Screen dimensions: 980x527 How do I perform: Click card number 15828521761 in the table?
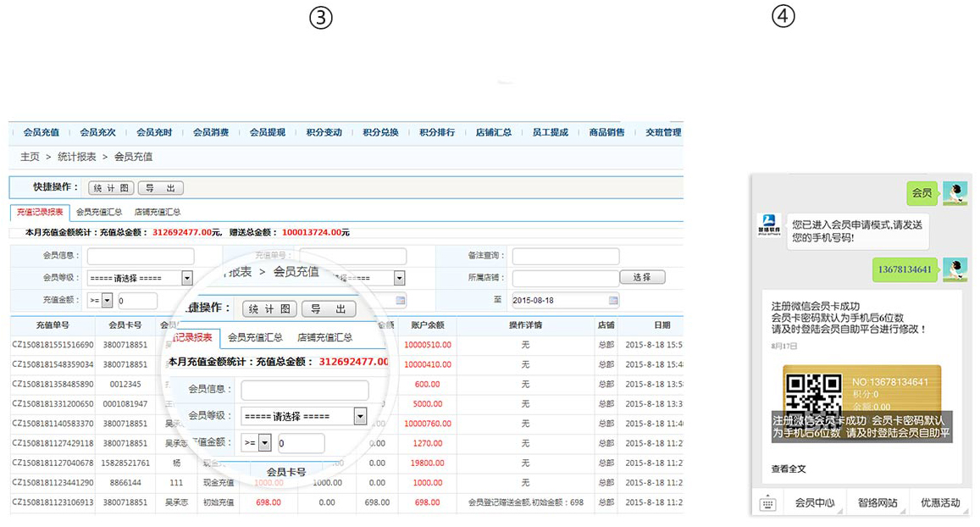tap(125, 463)
